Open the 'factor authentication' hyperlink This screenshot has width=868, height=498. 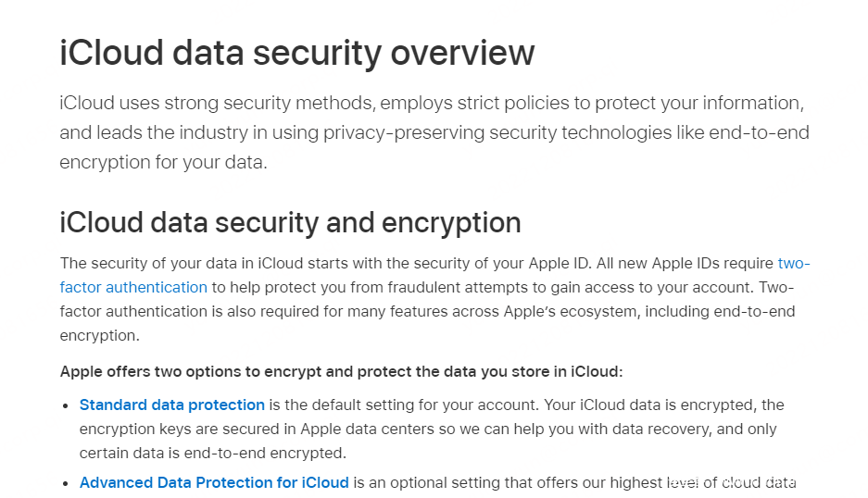tap(133, 287)
